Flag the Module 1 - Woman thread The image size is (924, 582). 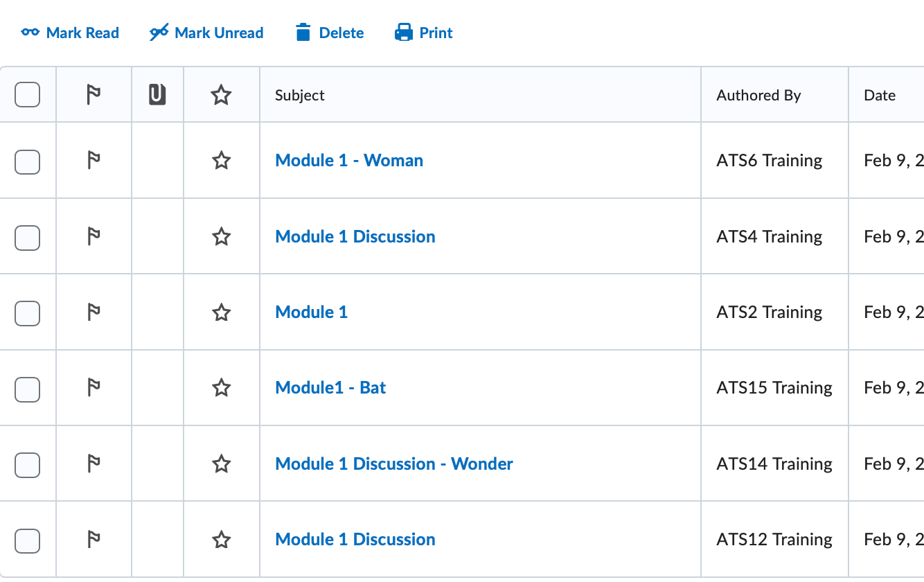[93, 160]
